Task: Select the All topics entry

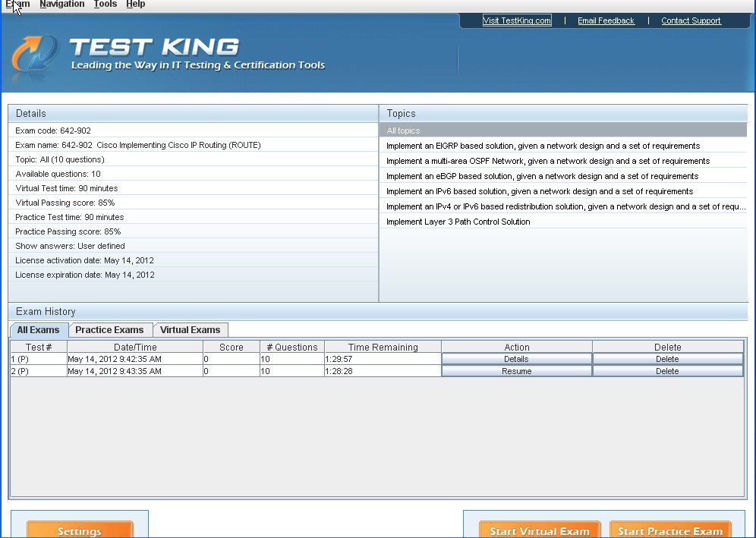Action: click(x=563, y=131)
